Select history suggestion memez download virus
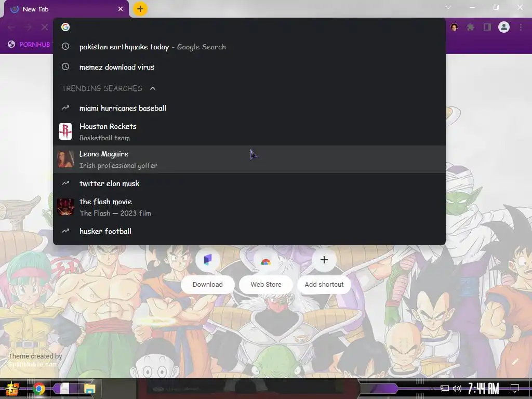532x399 pixels. [249, 67]
